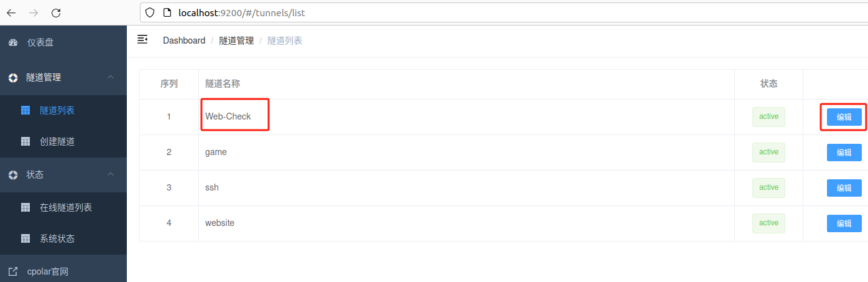Edit the Web-Check tunnel
This screenshot has width=868, height=282.
click(844, 117)
